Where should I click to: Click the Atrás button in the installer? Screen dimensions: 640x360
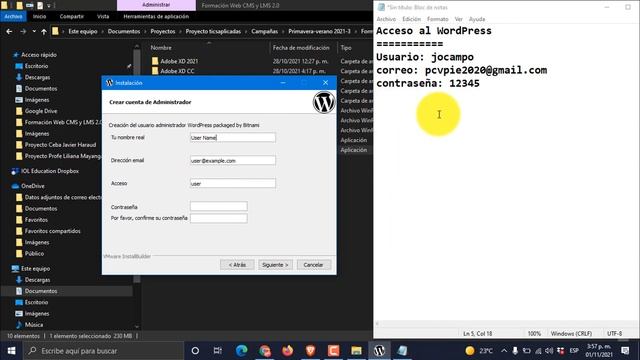pos(237,265)
